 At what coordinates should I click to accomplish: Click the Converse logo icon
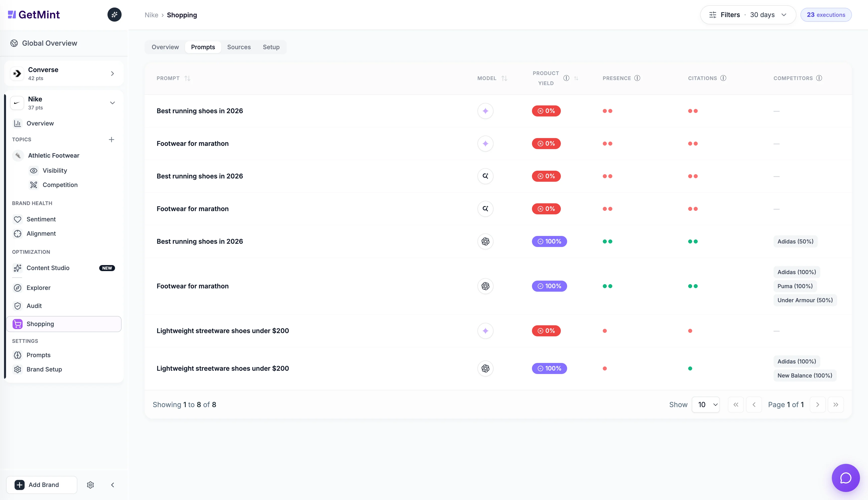(17, 74)
